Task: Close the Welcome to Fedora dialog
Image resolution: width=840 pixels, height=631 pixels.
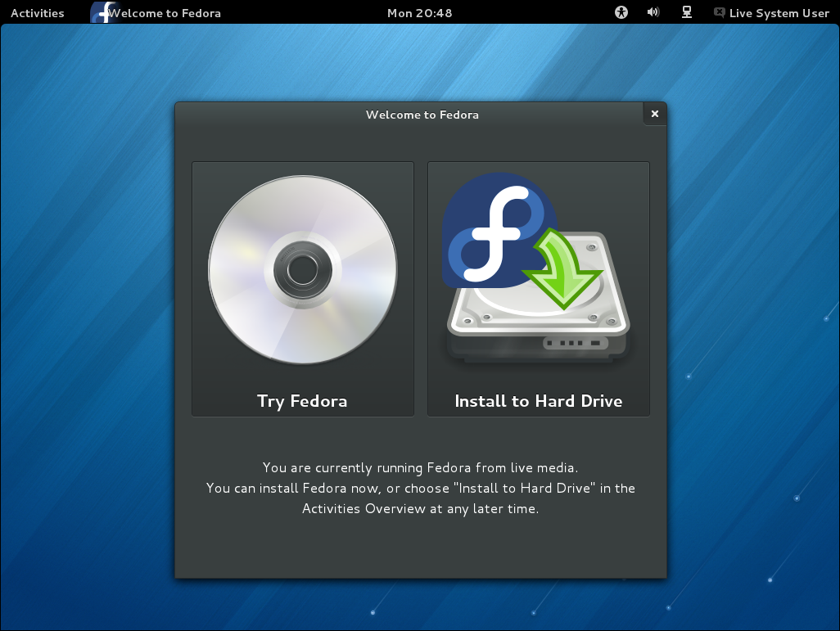Action: pos(654,115)
